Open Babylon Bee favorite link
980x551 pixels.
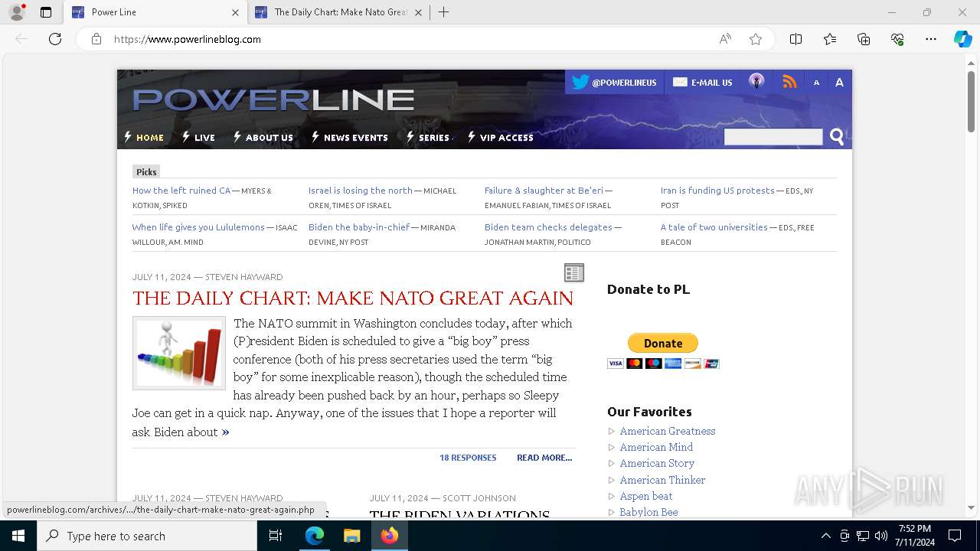pos(648,512)
